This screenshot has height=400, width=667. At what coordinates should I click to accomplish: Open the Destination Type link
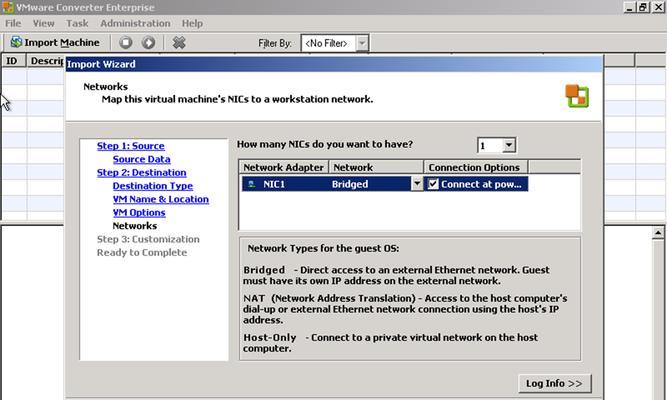click(153, 186)
